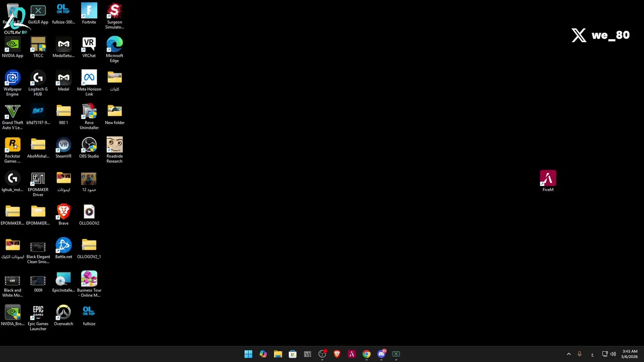Open network settings from the tray

[605, 354]
